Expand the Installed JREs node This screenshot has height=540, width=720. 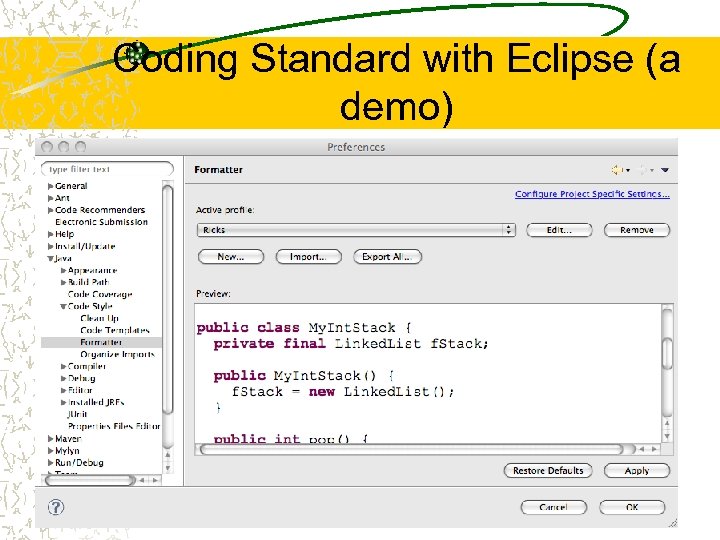pyautogui.click(x=63, y=402)
